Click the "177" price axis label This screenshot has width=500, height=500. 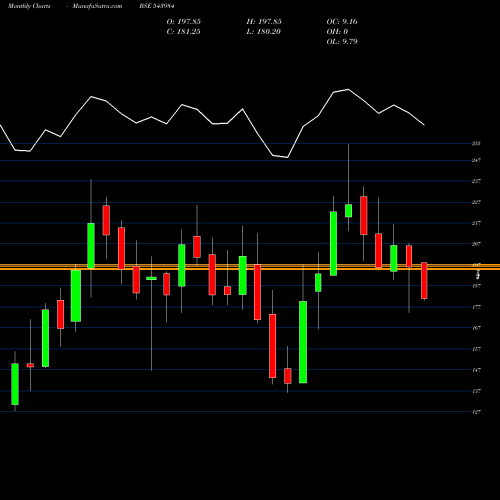[476, 307]
